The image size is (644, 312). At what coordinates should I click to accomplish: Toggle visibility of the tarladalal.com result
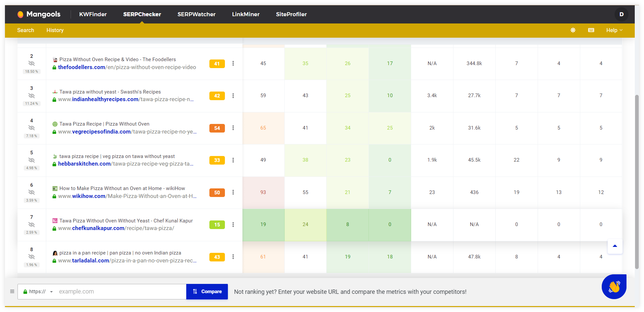pos(32,257)
